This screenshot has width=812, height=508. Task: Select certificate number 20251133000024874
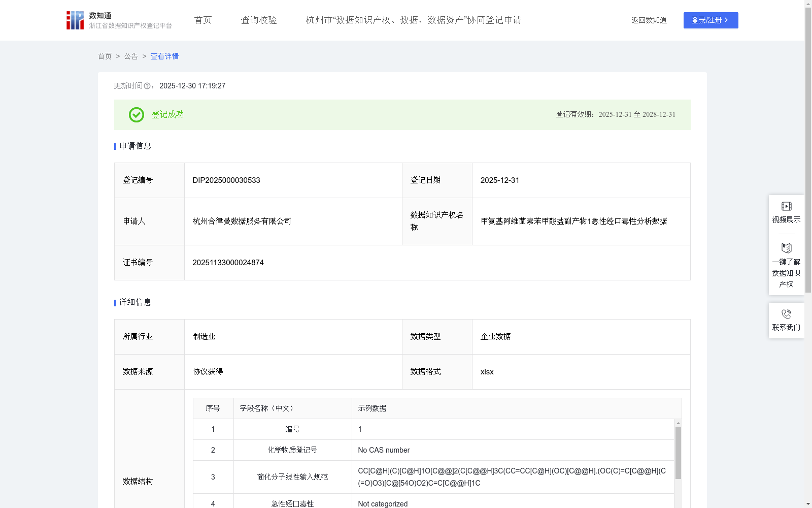pyautogui.click(x=228, y=263)
